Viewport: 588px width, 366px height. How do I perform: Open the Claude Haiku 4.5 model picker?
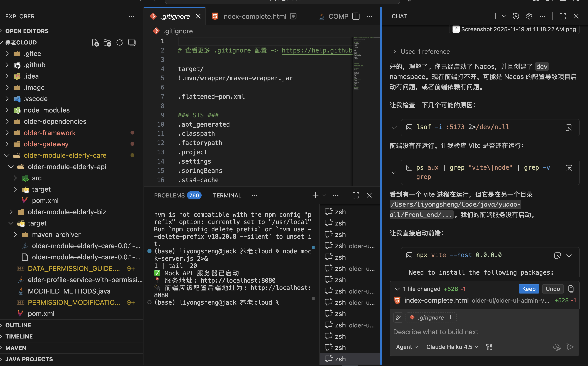pyautogui.click(x=452, y=347)
